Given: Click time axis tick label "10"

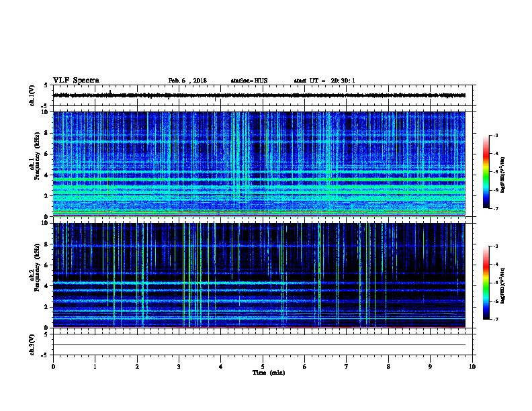Looking at the screenshot, I should (x=472, y=367).
